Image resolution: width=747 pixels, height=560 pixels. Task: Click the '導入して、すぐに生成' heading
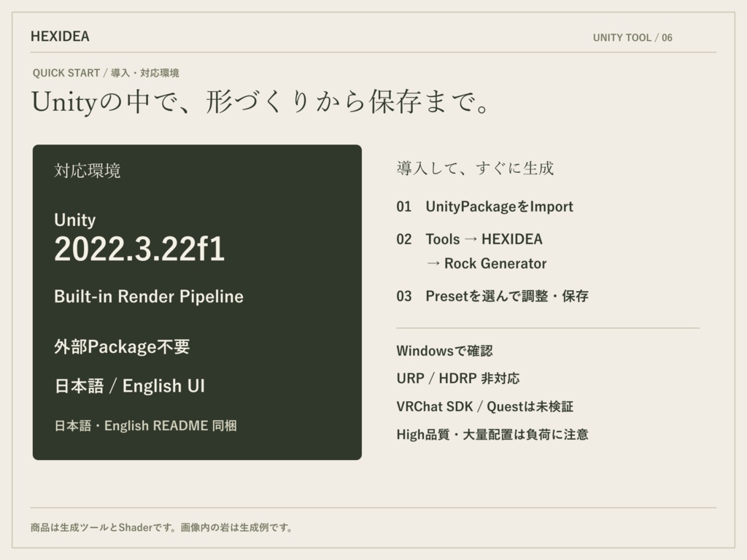[475, 168]
